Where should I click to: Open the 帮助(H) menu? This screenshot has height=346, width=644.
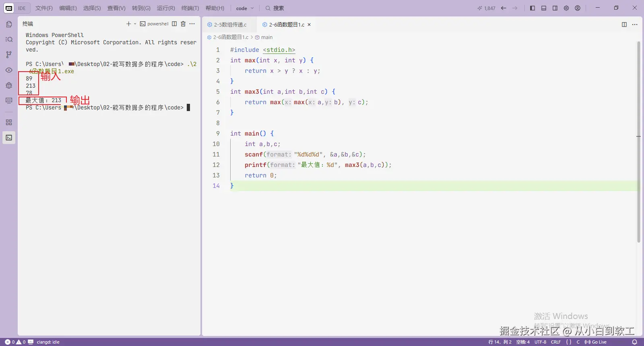(x=215, y=8)
